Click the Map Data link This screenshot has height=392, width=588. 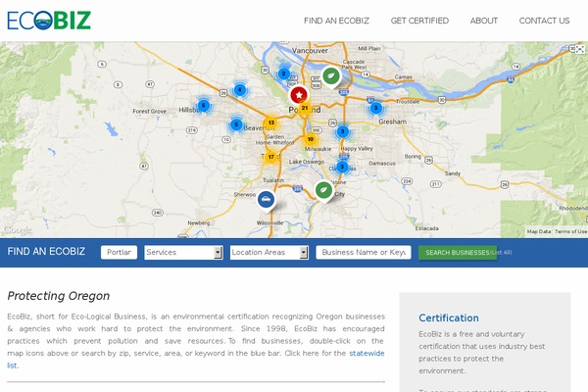click(x=539, y=232)
